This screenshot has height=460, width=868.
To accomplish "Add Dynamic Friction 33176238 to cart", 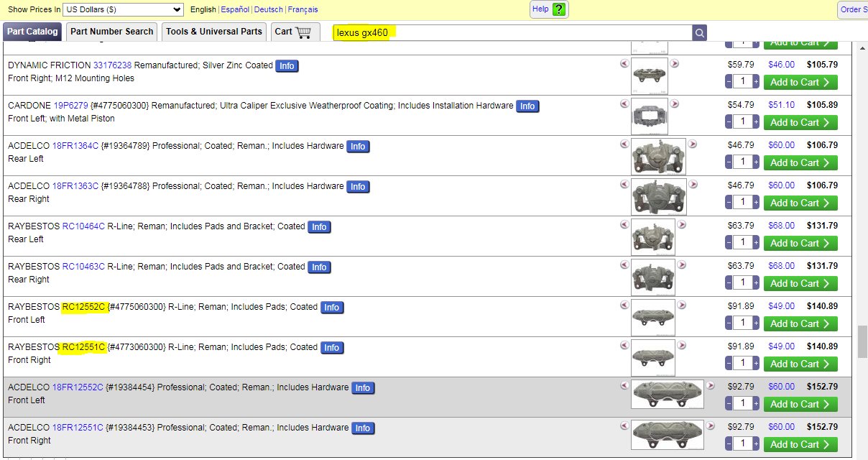I will pos(800,82).
